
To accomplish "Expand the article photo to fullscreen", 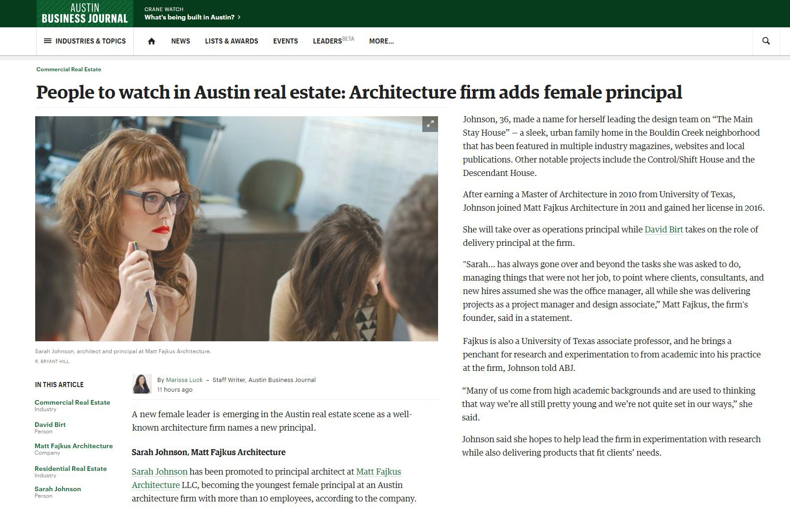I will (430, 124).
